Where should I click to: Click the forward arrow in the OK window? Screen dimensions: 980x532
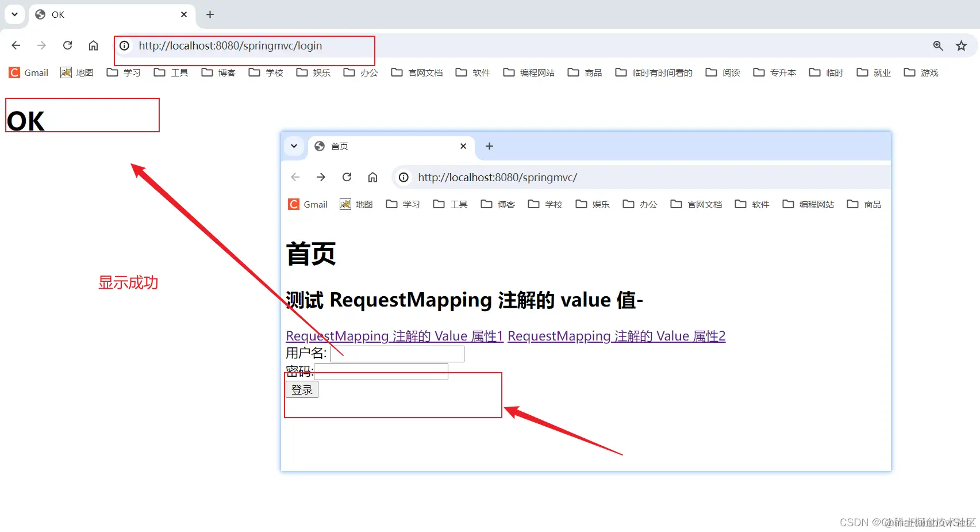[41, 45]
